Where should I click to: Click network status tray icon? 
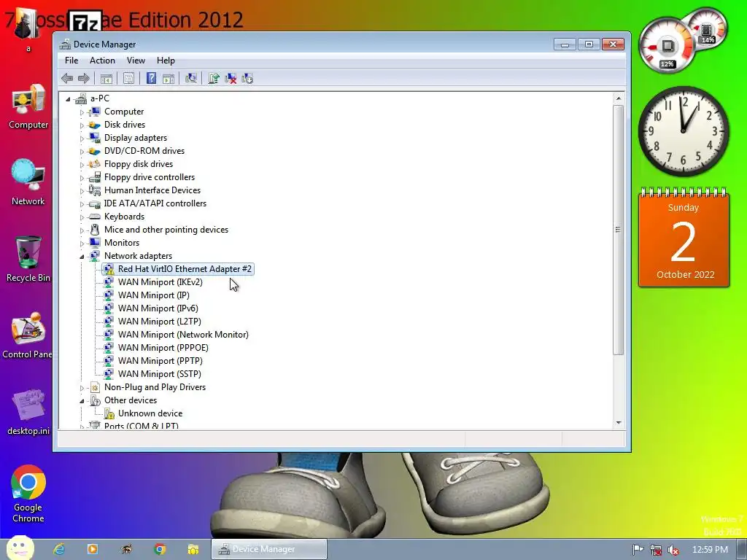656,550
